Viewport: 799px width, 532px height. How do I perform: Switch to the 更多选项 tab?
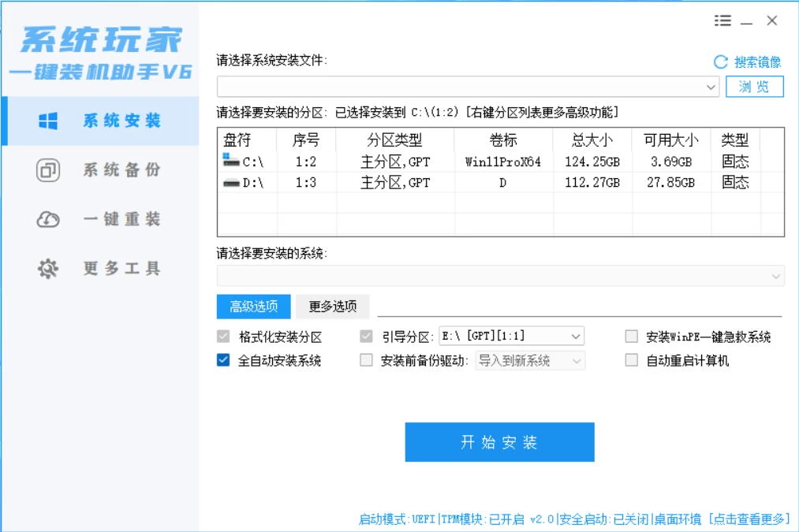click(x=332, y=307)
